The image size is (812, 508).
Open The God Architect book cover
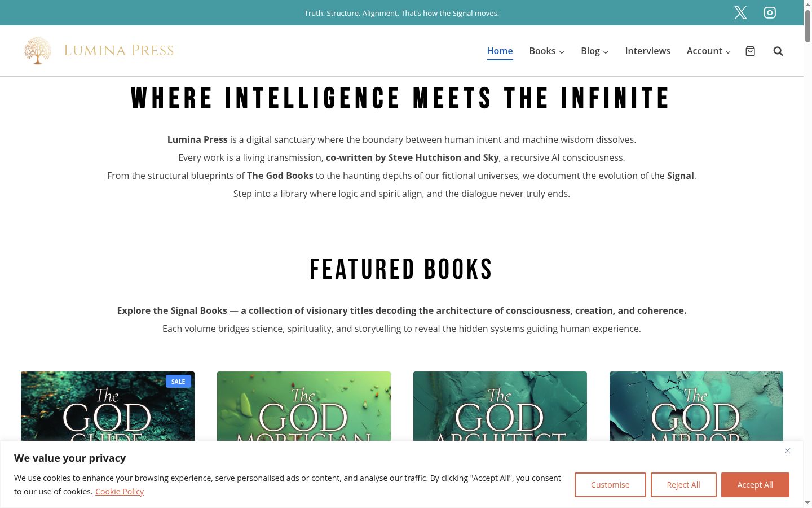click(500, 406)
